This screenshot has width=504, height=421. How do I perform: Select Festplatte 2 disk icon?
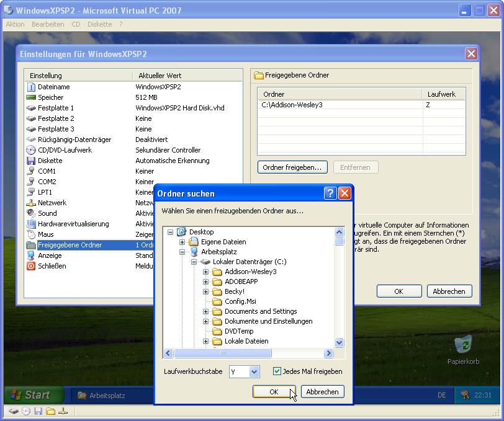click(31, 118)
